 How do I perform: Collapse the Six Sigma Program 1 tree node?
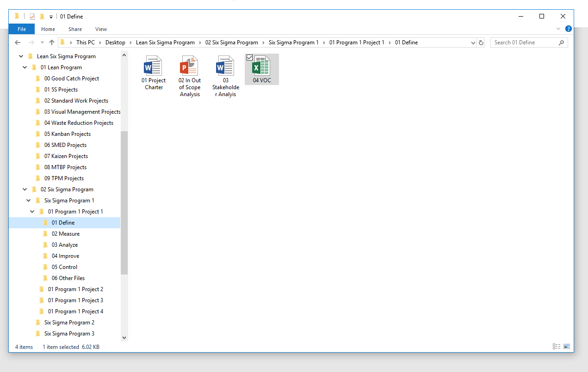click(28, 201)
